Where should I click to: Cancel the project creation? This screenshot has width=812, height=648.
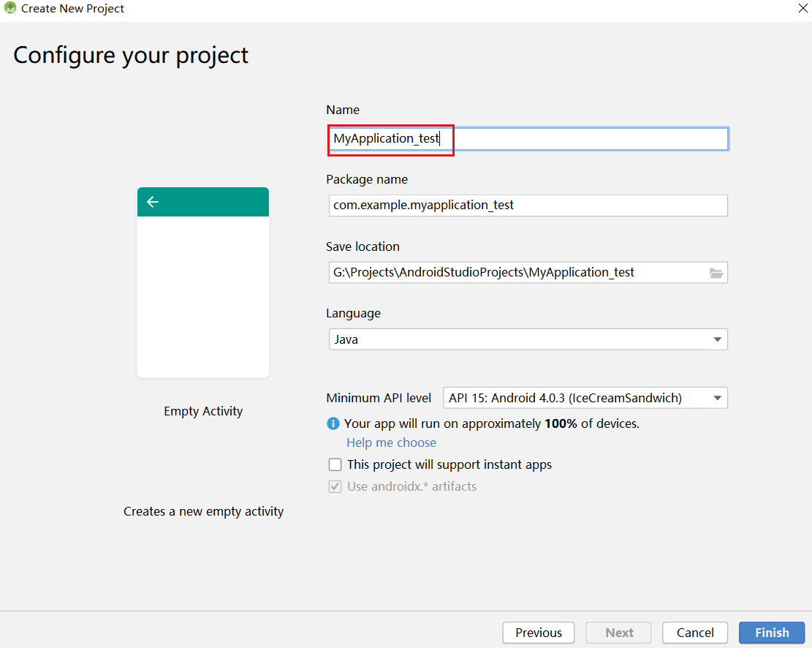point(695,633)
